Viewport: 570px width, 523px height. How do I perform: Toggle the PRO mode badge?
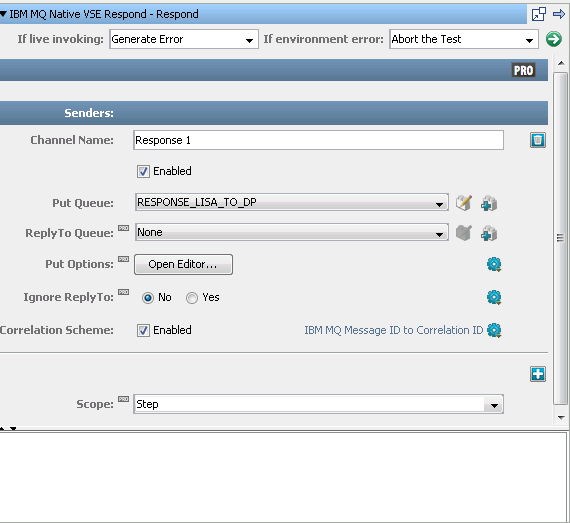[x=523, y=70]
